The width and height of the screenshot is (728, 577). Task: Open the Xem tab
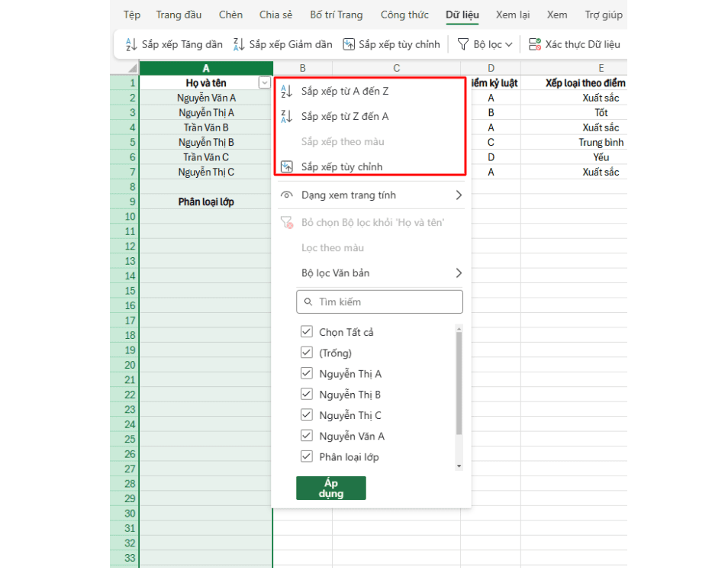tap(556, 15)
